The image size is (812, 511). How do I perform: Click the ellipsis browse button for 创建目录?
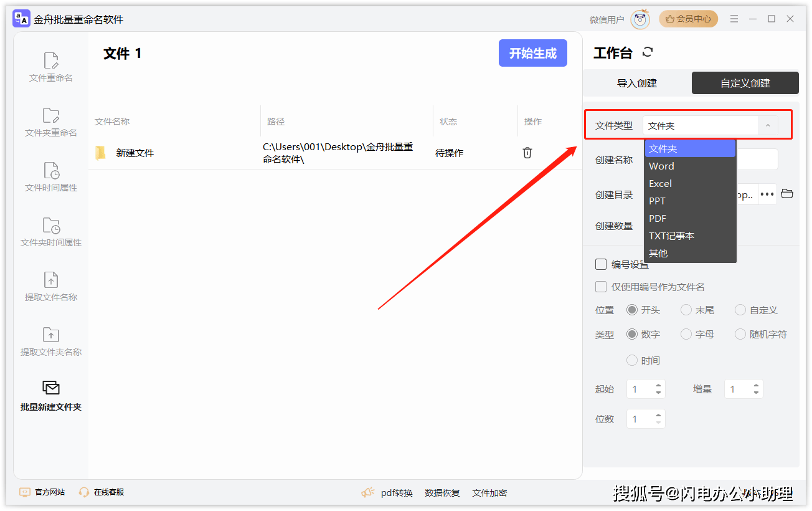pos(767,194)
